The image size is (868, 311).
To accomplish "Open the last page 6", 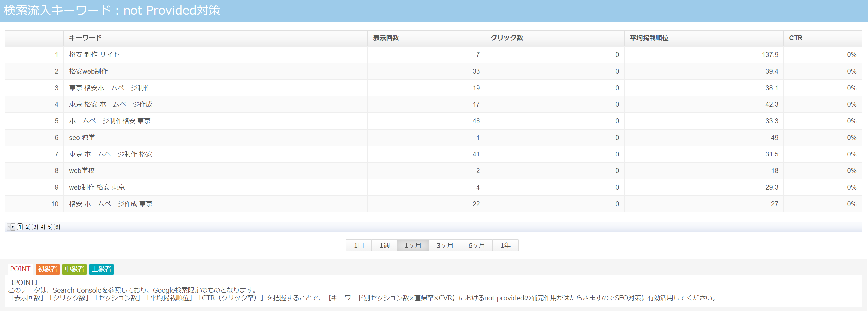I will tap(57, 227).
